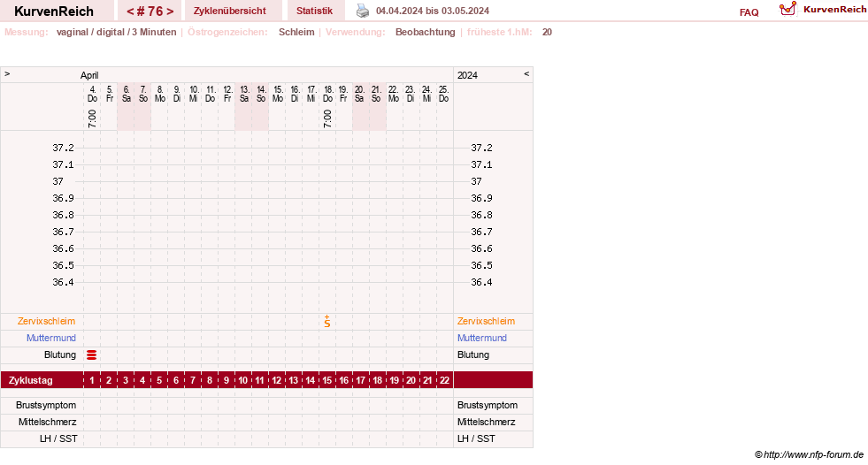Click the left Brustsymptom row label
The image size is (868, 465).
point(46,405)
